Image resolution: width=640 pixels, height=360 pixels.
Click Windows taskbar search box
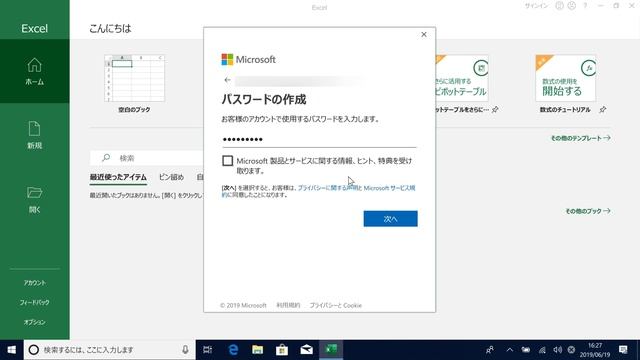click(110, 350)
